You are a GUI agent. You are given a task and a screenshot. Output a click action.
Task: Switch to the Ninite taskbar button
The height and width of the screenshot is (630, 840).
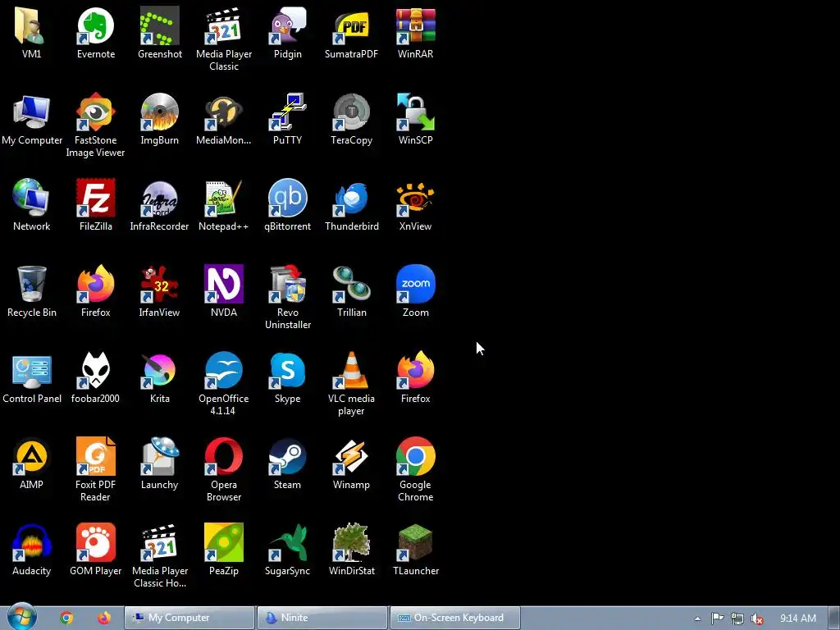point(322,618)
